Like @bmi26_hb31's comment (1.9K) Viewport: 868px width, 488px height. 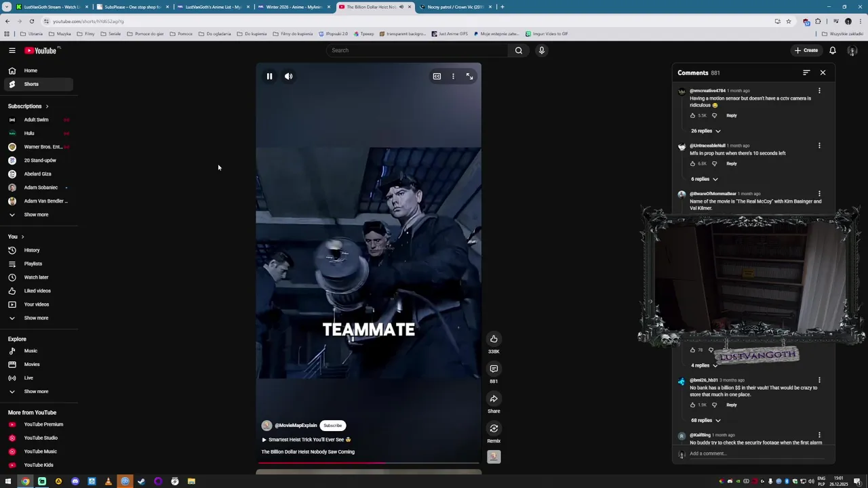pos(692,405)
